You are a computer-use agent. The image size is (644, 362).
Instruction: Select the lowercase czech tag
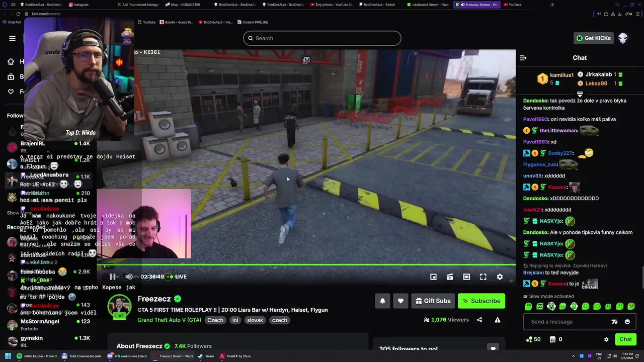click(x=279, y=320)
